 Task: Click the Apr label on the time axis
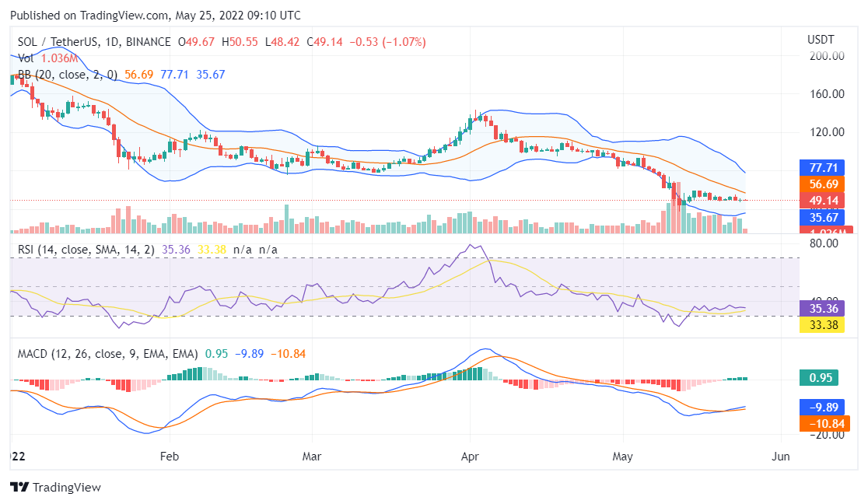coord(469,457)
